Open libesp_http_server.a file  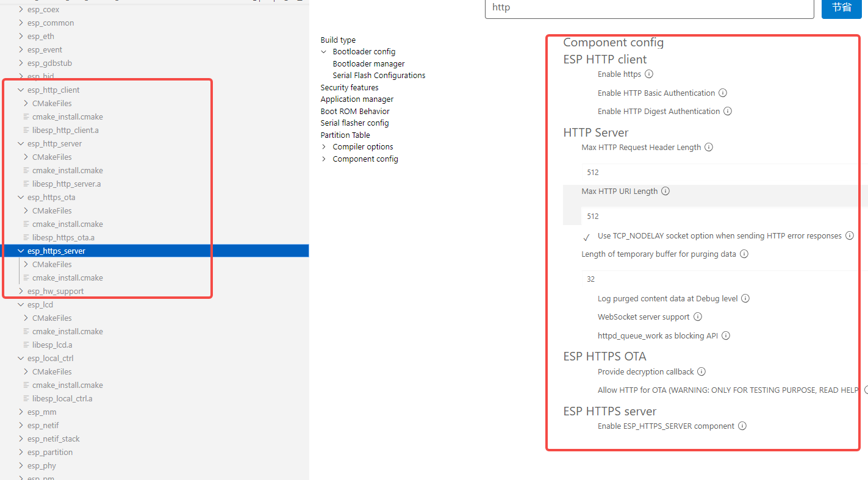[66, 184]
